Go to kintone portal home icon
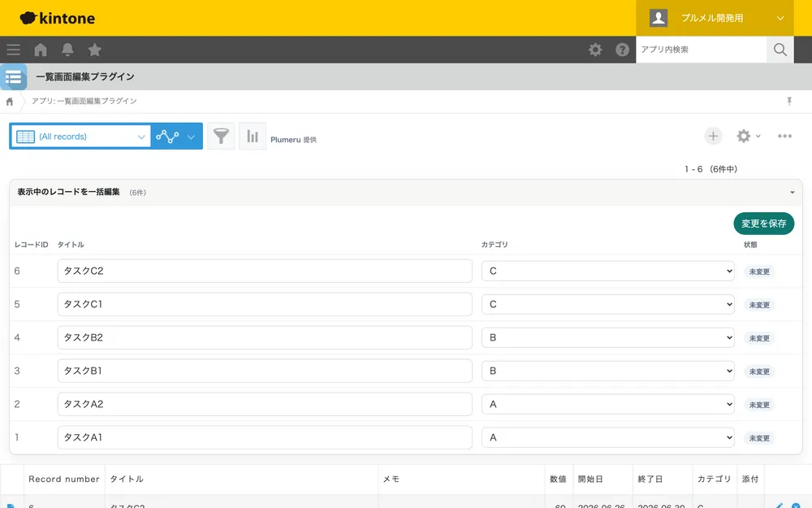This screenshot has height=508, width=812. (x=41, y=50)
